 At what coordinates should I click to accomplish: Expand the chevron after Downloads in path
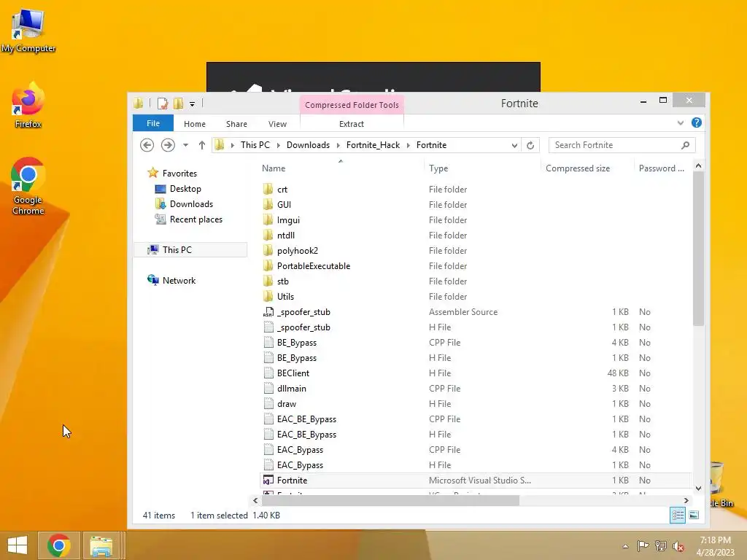338,145
